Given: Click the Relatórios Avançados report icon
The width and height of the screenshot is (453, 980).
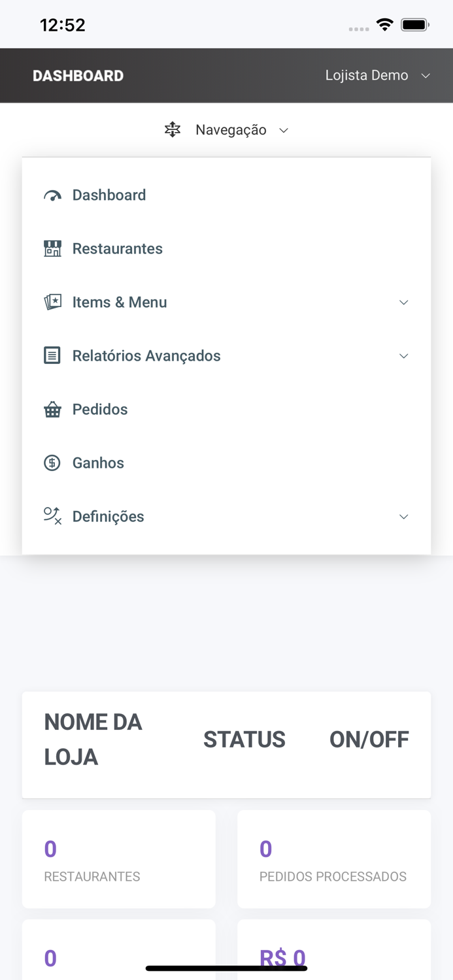Looking at the screenshot, I should pos(52,356).
